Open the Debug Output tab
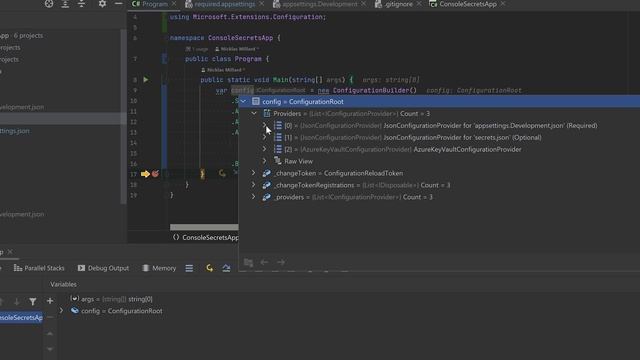The width and height of the screenshot is (640, 360). pyautogui.click(x=103, y=268)
